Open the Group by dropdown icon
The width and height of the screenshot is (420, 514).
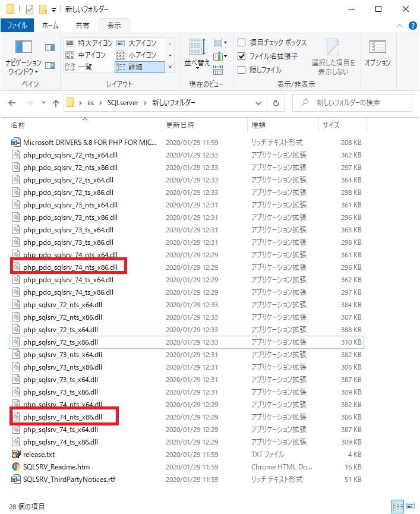(x=220, y=43)
